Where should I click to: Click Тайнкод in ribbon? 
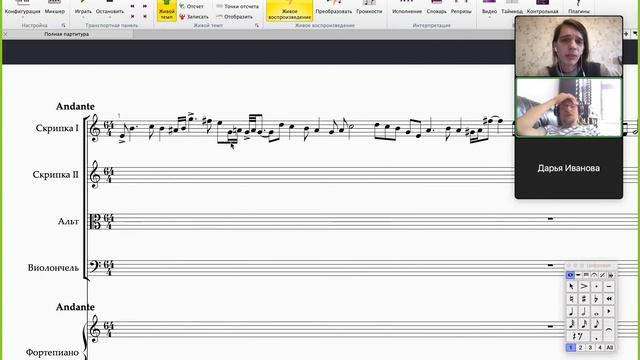(512, 8)
